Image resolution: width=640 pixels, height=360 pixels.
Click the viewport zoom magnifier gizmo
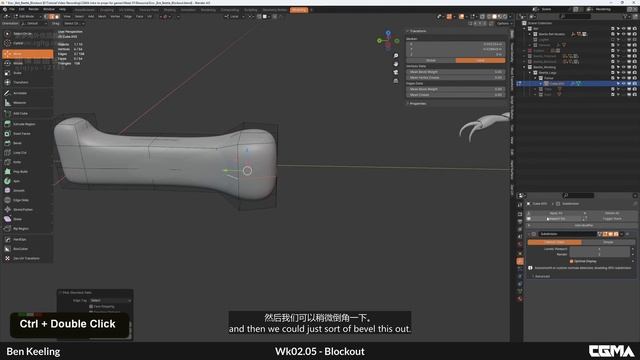396,56
